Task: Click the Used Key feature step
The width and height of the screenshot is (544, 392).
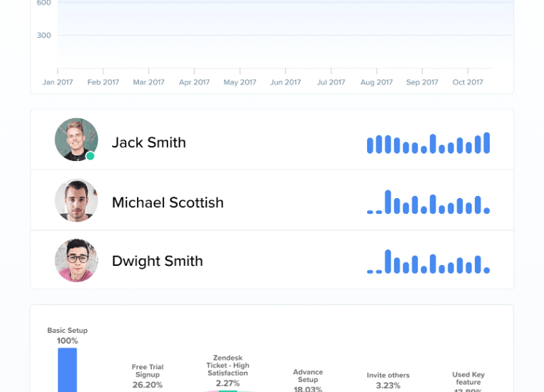Action: point(468,379)
